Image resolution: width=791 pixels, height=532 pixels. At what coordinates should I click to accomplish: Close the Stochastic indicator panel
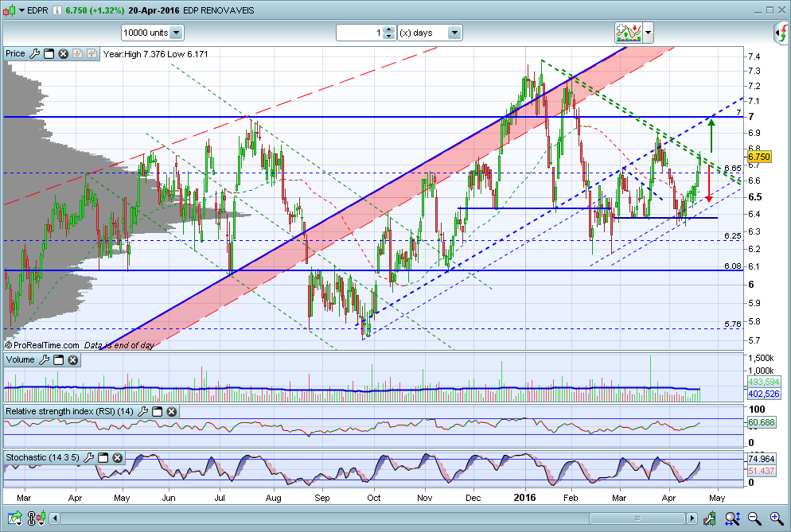[118, 458]
